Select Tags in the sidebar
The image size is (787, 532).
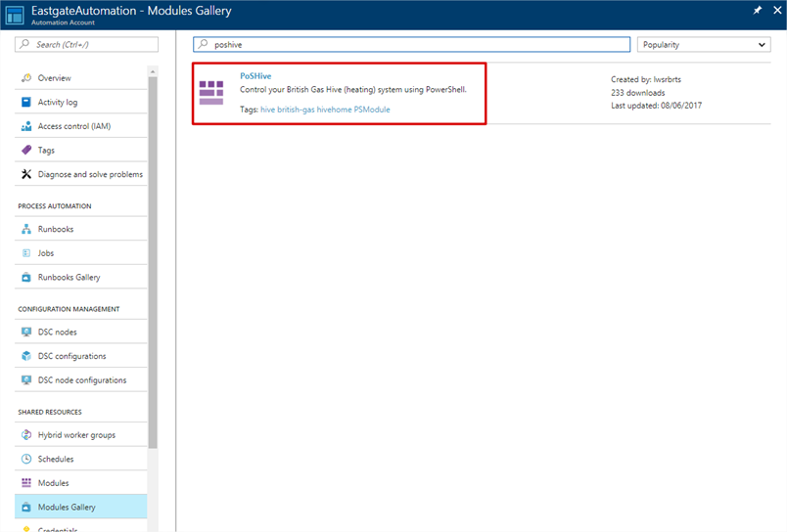click(81, 150)
